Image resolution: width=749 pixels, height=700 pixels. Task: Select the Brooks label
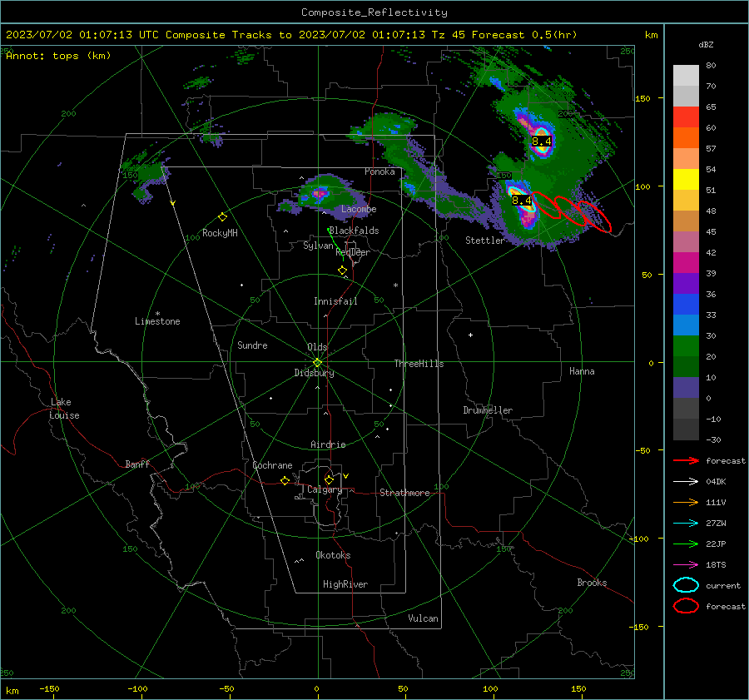592,583
